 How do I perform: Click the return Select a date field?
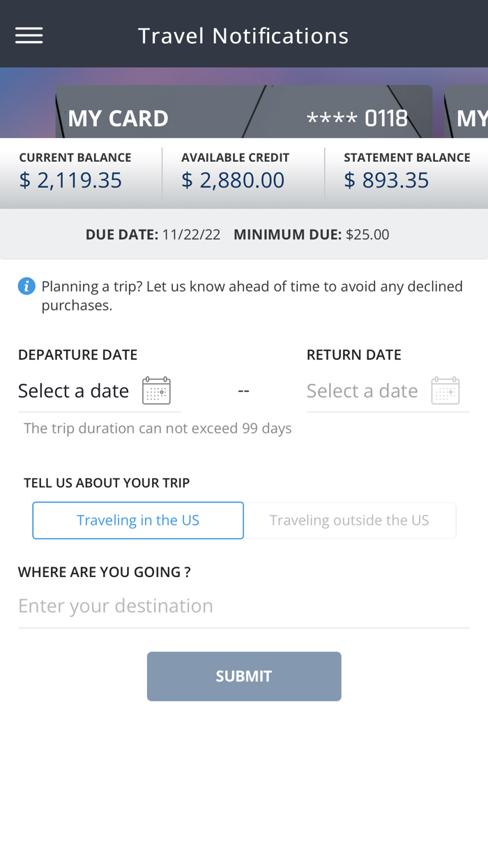362,390
